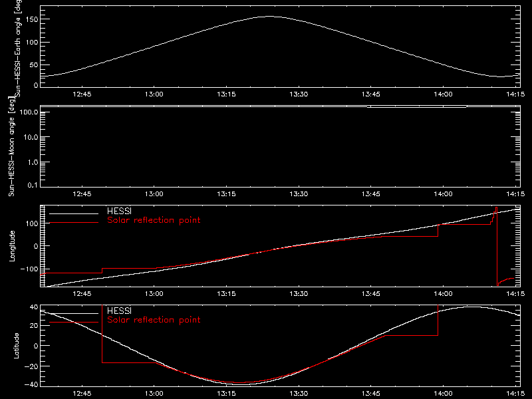The height and width of the screenshot is (399, 532).
Task: Click red legend line in Latitude plot
Action: pos(74,322)
